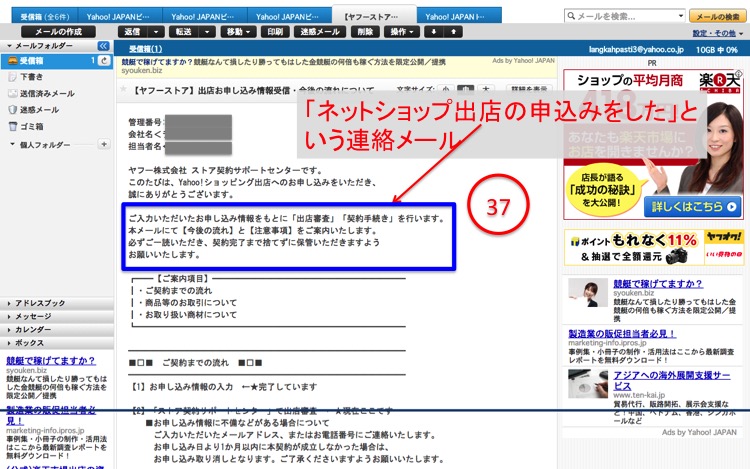This screenshot has height=469, width=750.
Task: Open the ポイントもれなく11% banner
Action: tap(653, 247)
